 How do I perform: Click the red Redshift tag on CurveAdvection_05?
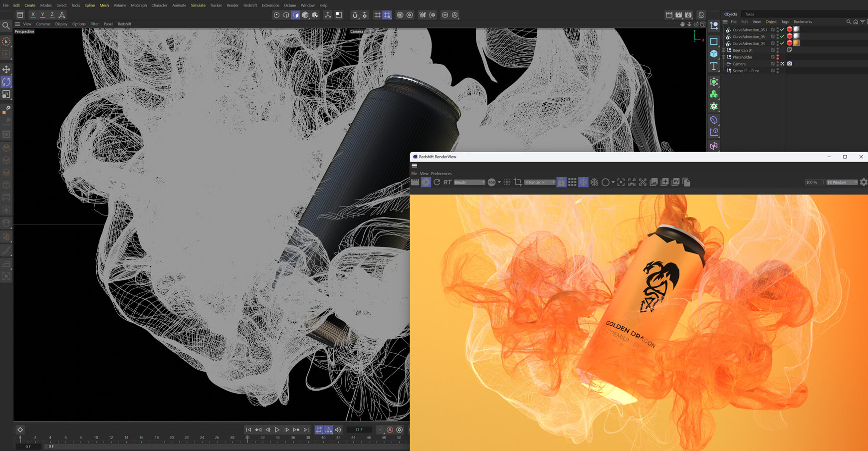click(x=790, y=36)
